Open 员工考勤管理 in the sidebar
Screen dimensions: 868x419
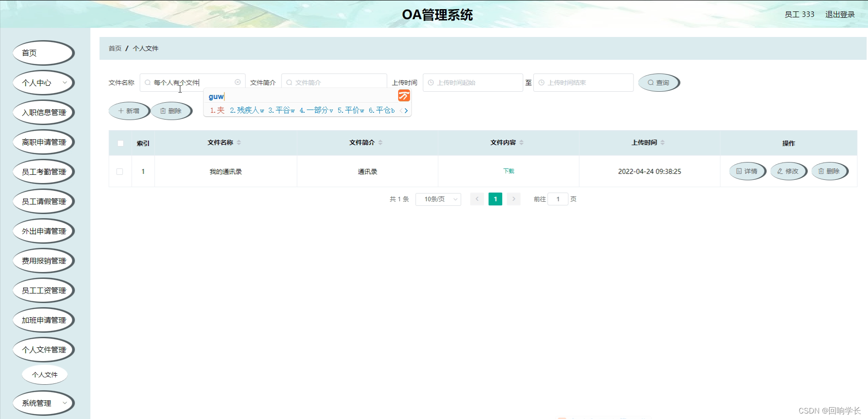click(x=43, y=172)
